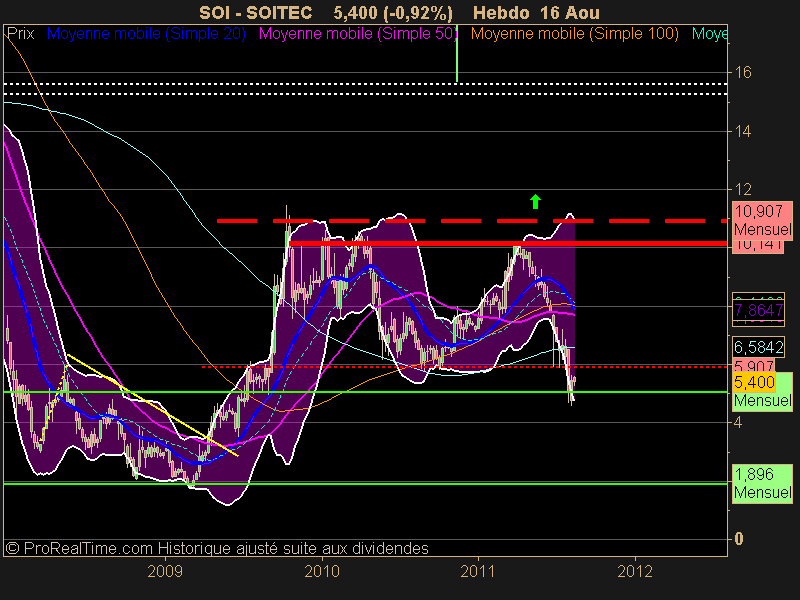Click the green 1,896 Mensuel level tag
Screen dimensions: 800x600
coord(763,484)
